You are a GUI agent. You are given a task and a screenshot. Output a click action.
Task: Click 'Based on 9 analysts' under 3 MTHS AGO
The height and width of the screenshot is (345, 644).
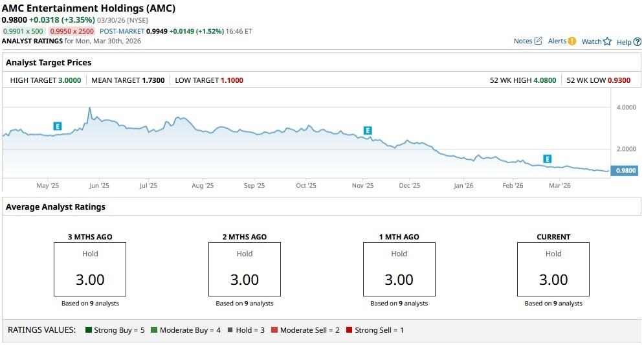(90, 304)
